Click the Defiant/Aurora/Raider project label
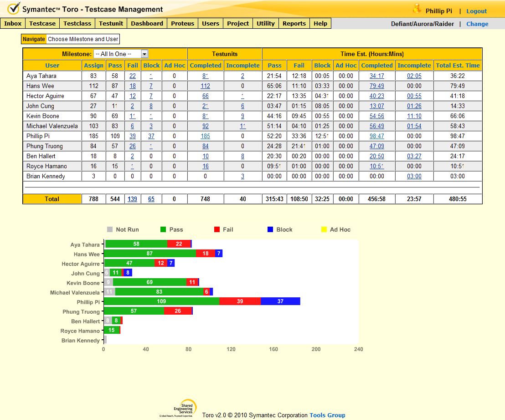The image size is (505, 420). [x=422, y=24]
